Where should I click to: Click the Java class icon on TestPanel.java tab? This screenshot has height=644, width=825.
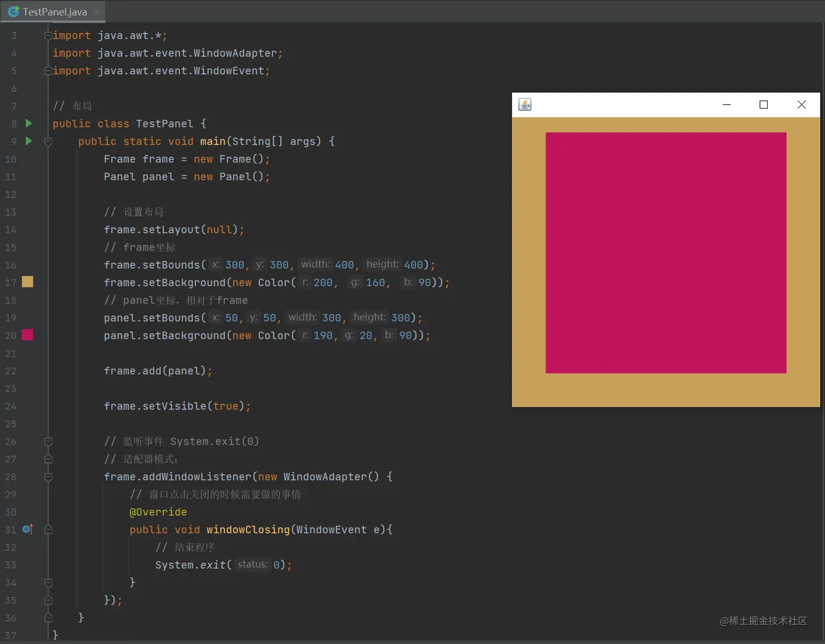point(14,11)
